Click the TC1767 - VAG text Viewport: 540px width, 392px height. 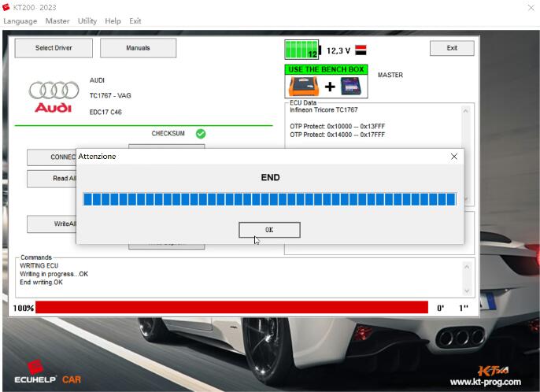110,95
